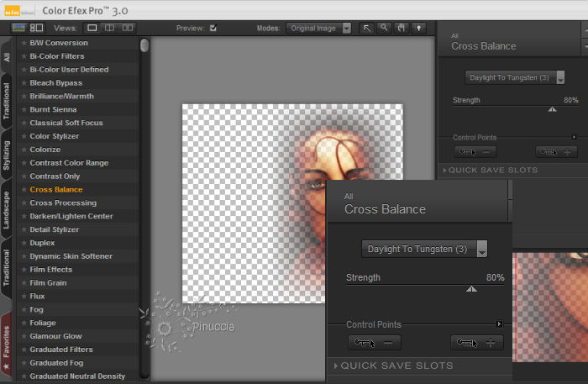Image resolution: width=588 pixels, height=384 pixels.
Task: Select the Dynamic Skin Softener filter
Action: pyautogui.click(x=71, y=256)
